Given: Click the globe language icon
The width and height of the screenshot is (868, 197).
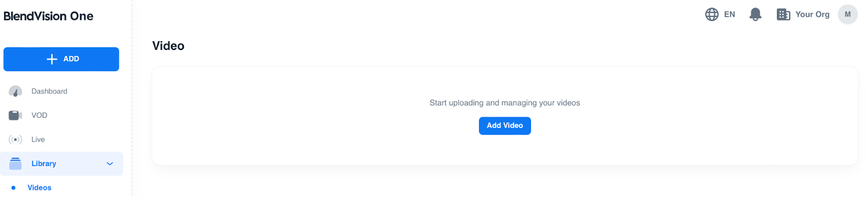Looking at the screenshot, I should click(712, 15).
